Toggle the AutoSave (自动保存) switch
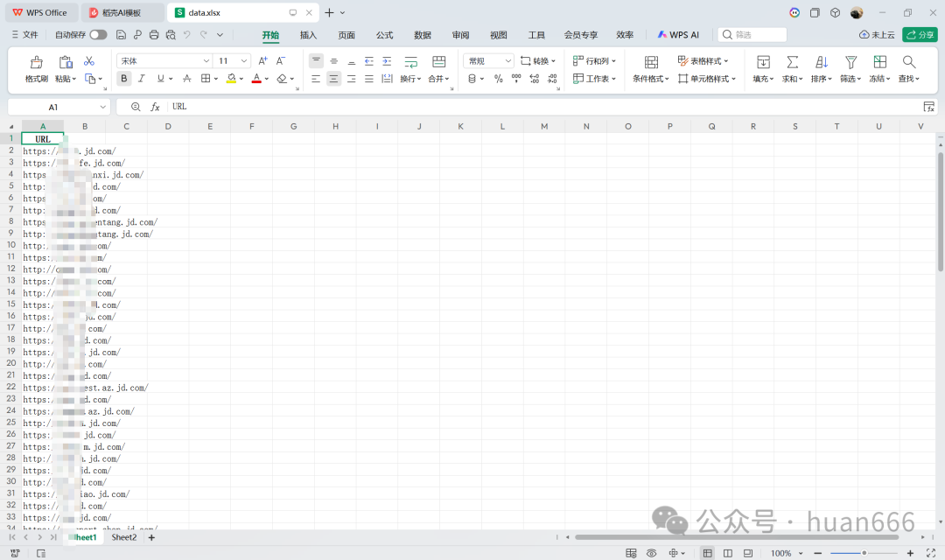 click(x=98, y=35)
